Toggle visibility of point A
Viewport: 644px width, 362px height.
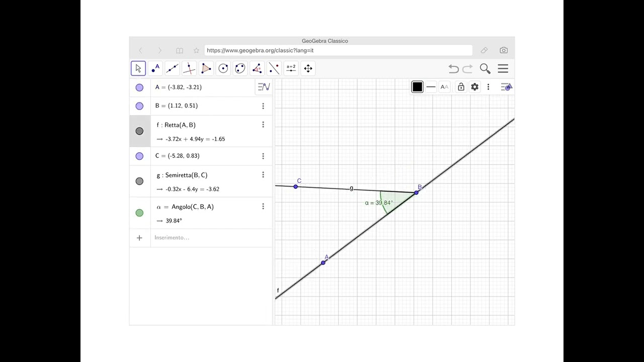pyautogui.click(x=139, y=87)
